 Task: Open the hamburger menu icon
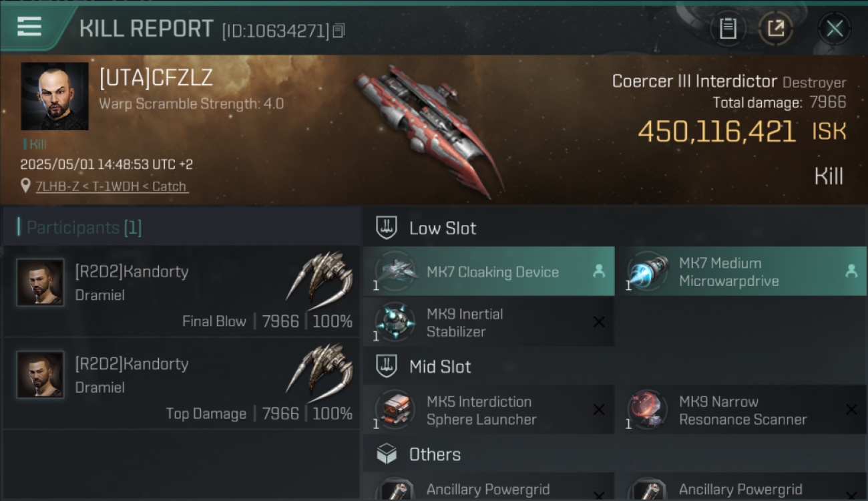tap(29, 27)
